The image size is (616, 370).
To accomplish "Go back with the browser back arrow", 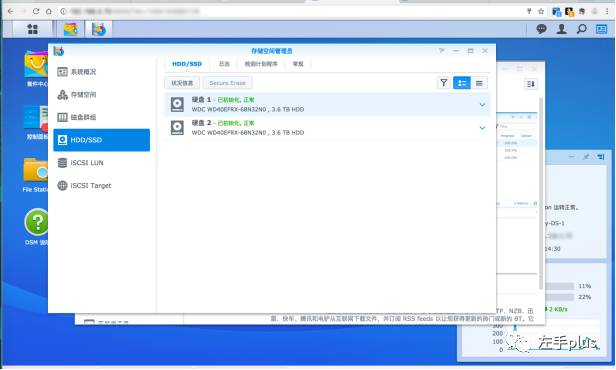I will point(11,11).
